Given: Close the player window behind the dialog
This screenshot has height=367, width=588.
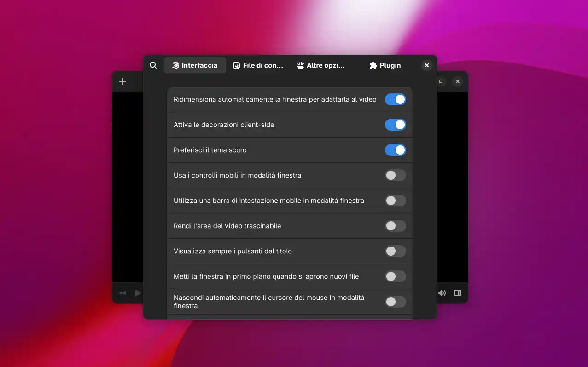Looking at the screenshot, I should (x=458, y=81).
